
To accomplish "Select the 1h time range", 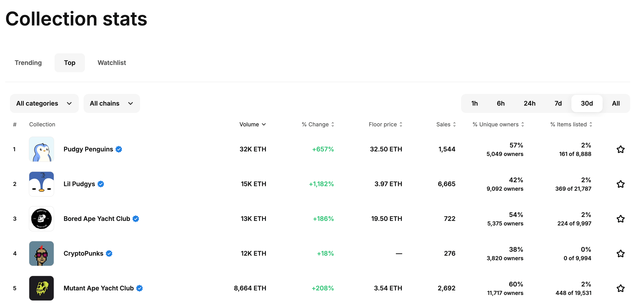I will tap(475, 103).
